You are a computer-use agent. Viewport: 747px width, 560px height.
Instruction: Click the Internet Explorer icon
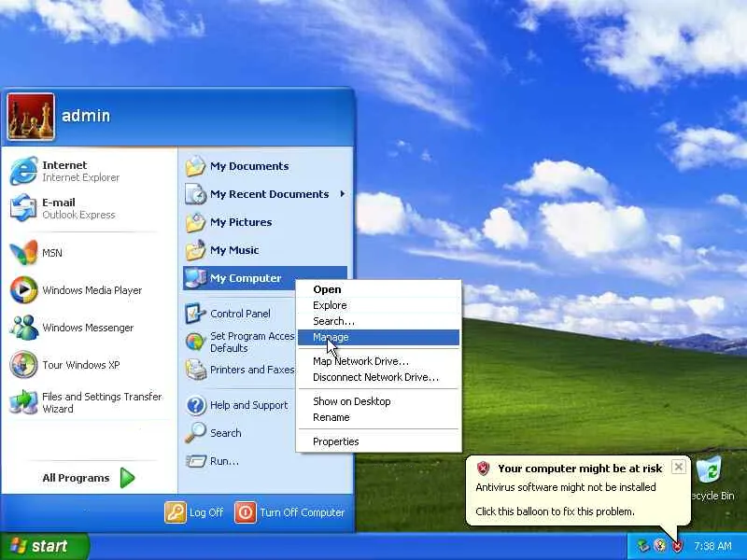tap(23, 171)
